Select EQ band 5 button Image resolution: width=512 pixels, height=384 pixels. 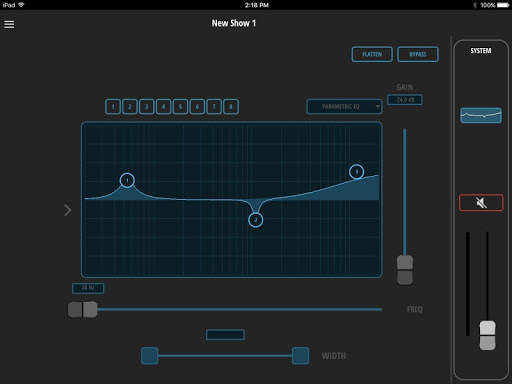click(x=180, y=107)
